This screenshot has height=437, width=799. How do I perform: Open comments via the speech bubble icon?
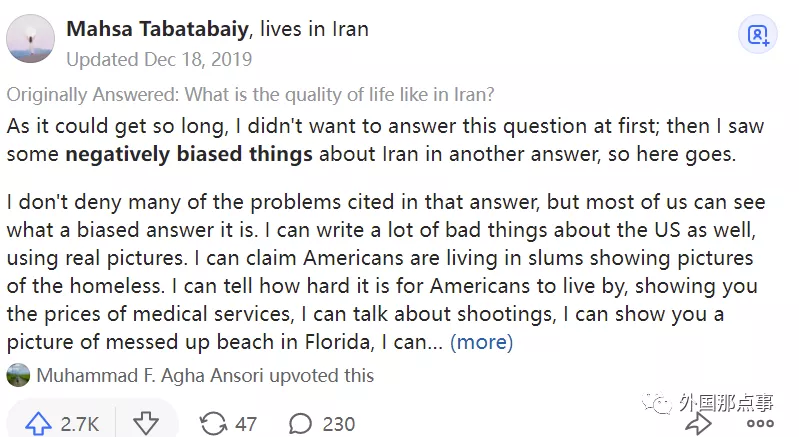(301, 424)
